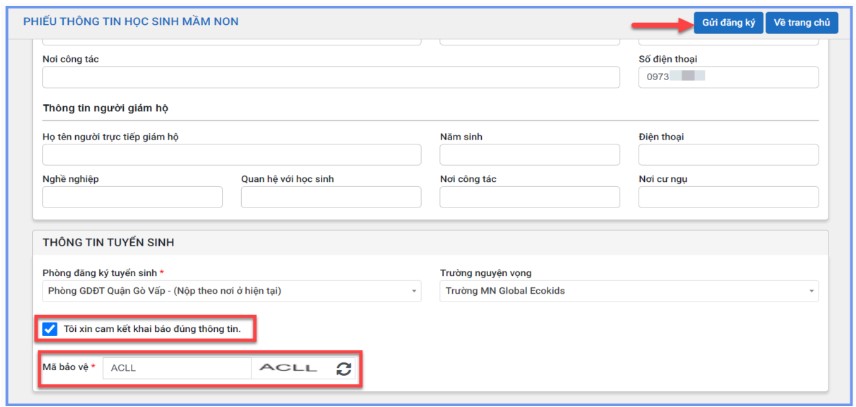Focus the guardian 'Năm sinh' field
The height and width of the screenshot is (407, 856).
[529, 155]
